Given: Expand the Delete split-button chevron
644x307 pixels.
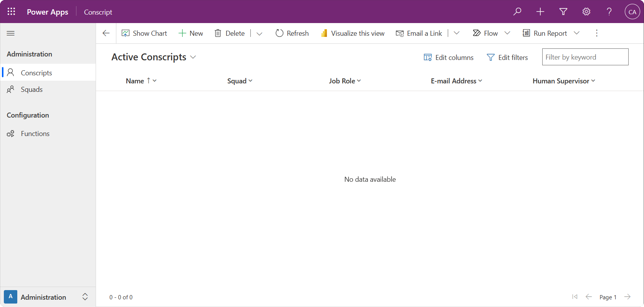Looking at the screenshot, I should (259, 33).
